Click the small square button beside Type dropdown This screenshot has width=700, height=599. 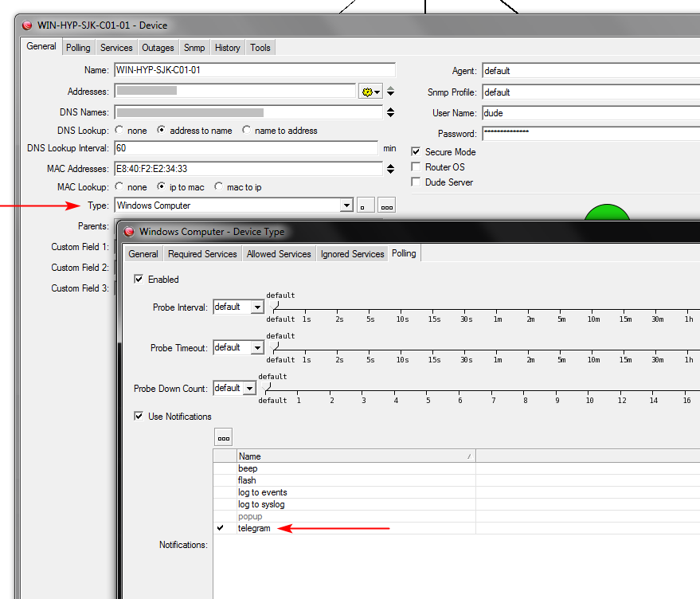(365, 205)
